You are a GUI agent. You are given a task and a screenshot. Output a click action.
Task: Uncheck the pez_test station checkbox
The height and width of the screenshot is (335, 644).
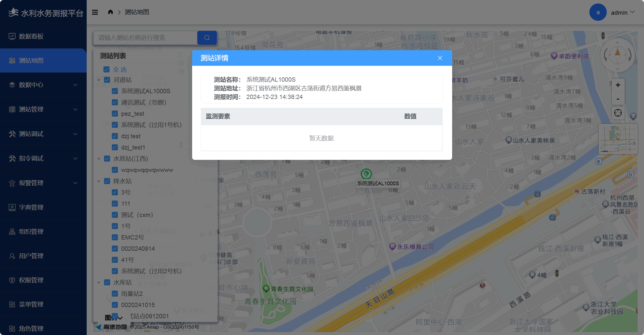[x=115, y=114]
